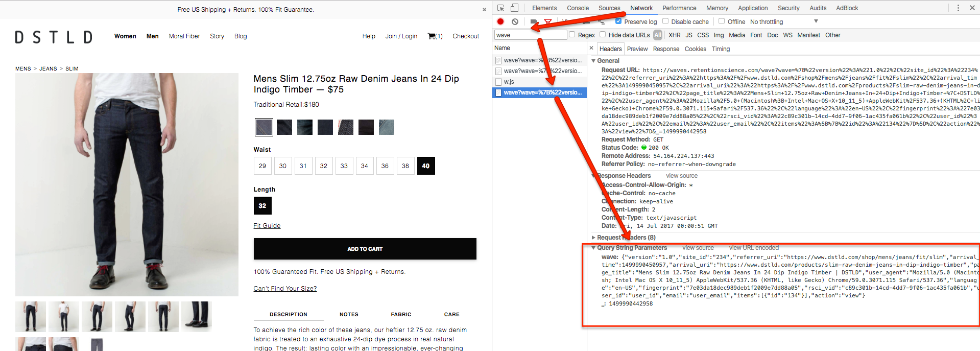This screenshot has width=980, height=351.
Task: Open the Fit Guide link
Action: click(267, 226)
